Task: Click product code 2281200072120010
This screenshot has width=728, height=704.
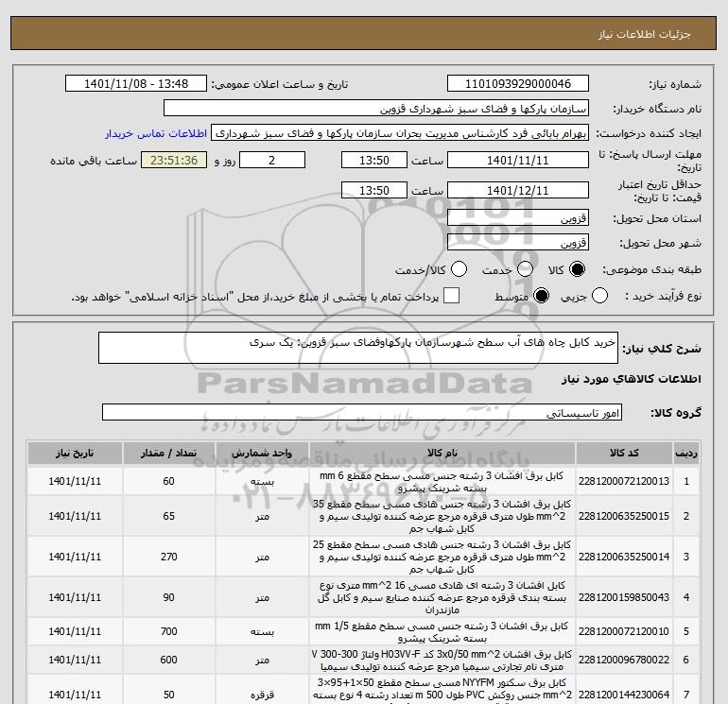Action: (624, 631)
